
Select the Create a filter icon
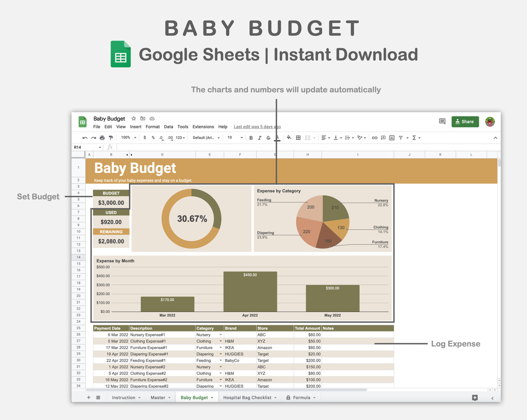click(401, 137)
